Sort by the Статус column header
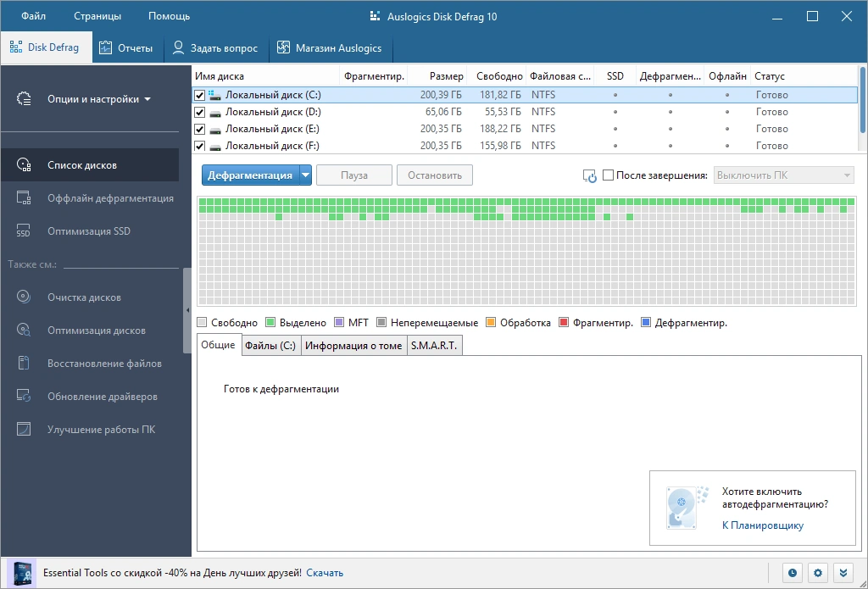The image size is (868, 589). (x=770, y=76)
